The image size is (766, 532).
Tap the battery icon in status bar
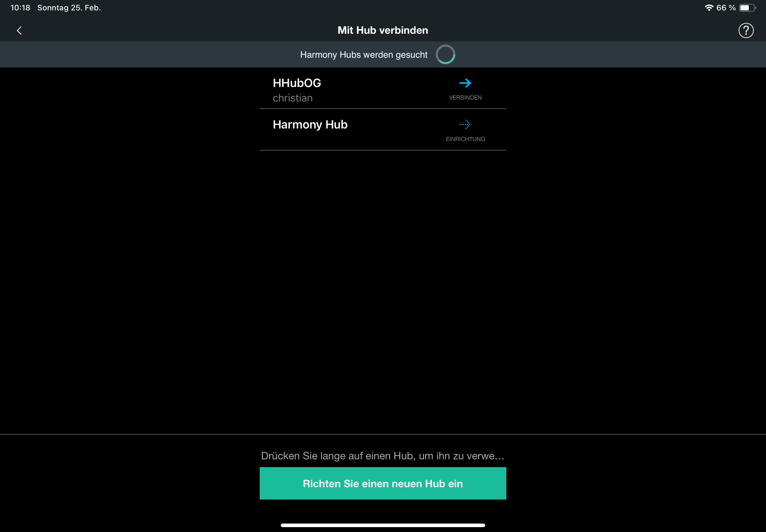[747, 8]
